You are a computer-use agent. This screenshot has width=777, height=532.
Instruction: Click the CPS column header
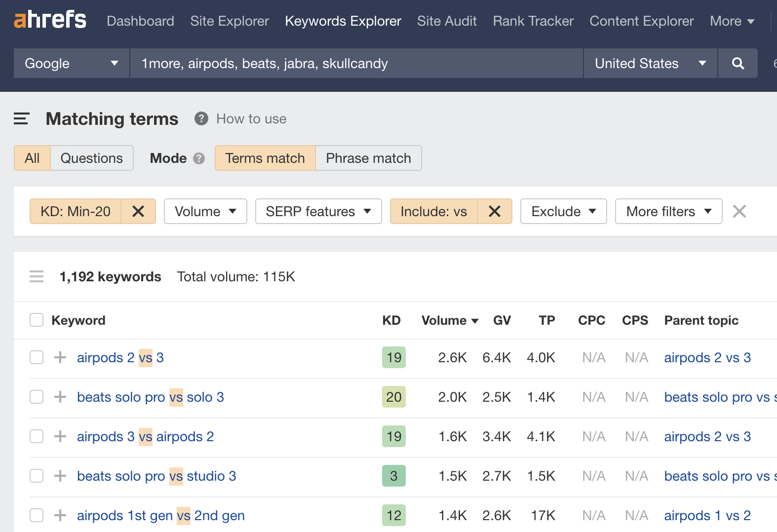[x=635, y=320]
